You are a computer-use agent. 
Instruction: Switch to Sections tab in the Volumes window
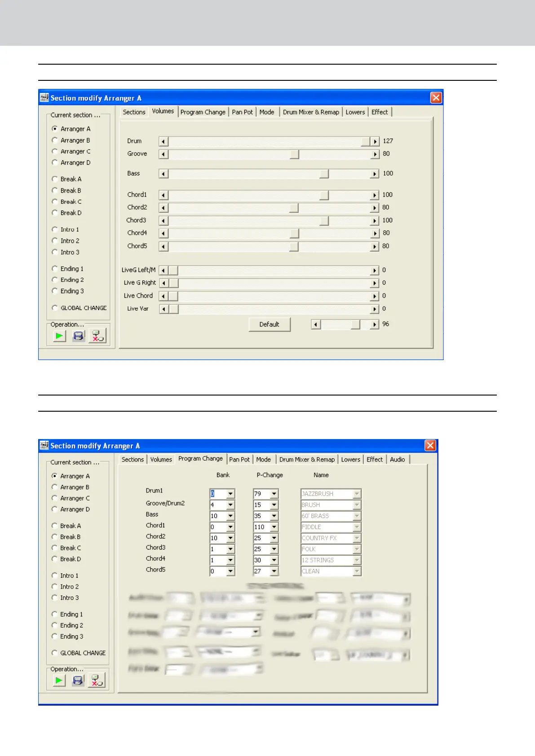(134, 112)
